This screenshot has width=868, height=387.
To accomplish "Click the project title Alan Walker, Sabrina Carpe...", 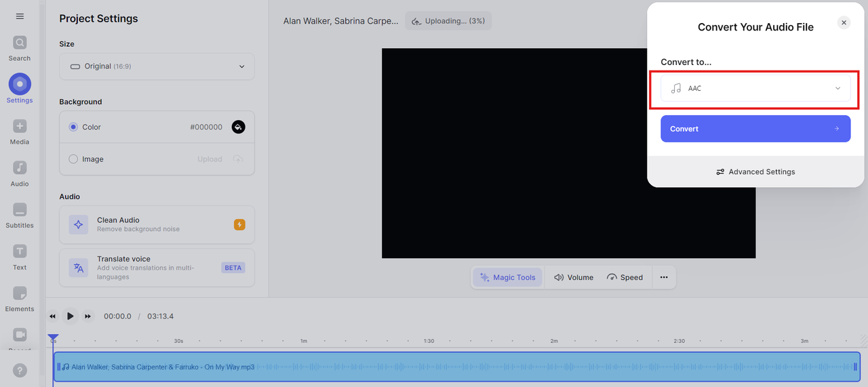I will click(341, 21).
